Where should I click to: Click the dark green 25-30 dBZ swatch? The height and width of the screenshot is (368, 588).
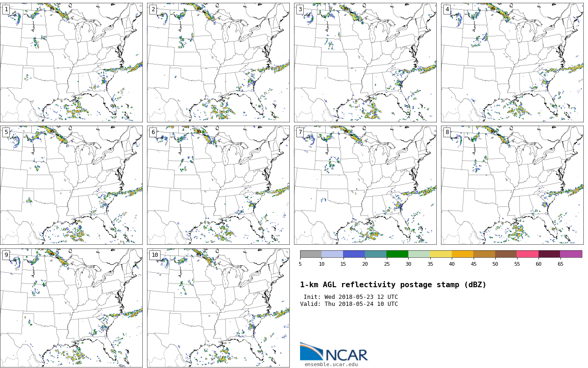[397, 254]
